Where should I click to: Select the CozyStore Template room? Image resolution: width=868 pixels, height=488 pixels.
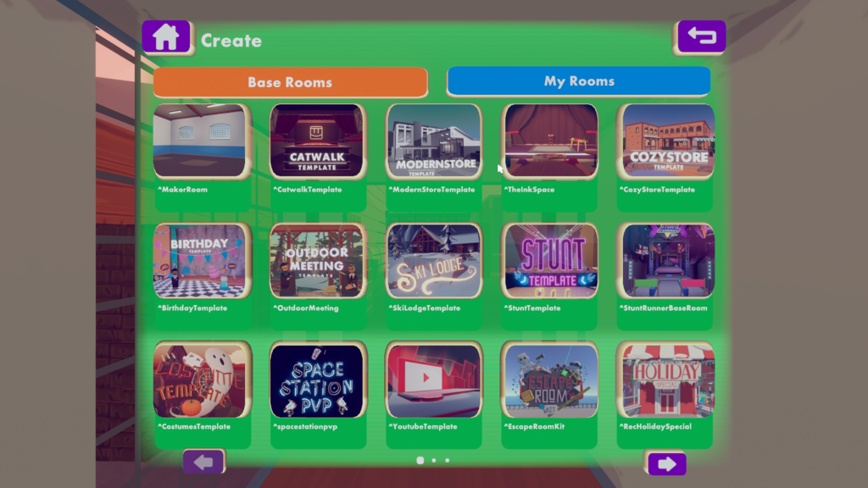click(666, 141)
